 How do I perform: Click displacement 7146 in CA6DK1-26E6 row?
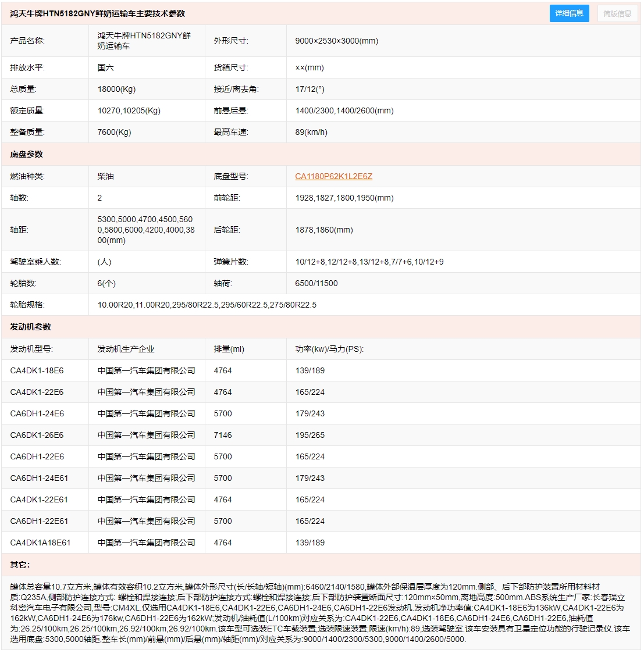tap(222, 435)
